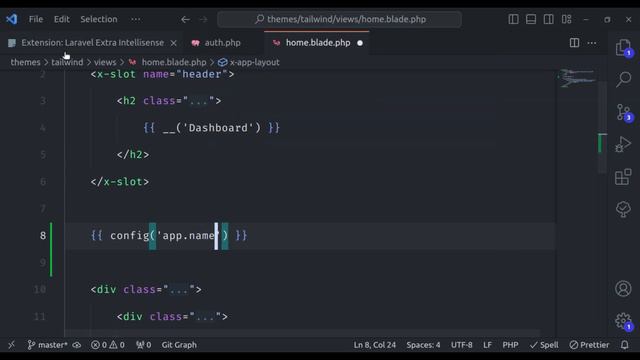
Task: Select tailwind breadcrumb segment
Action: point(67,62)
